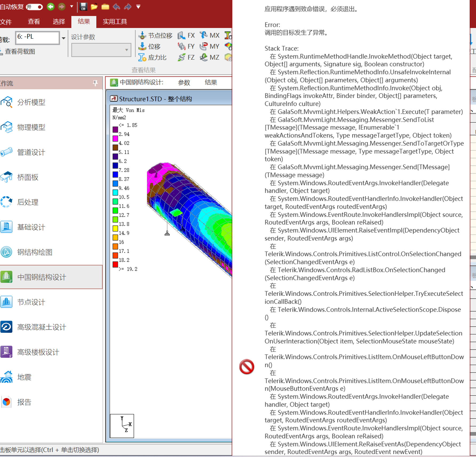Click the 应力比 stress ratio icon

point(153,57)
